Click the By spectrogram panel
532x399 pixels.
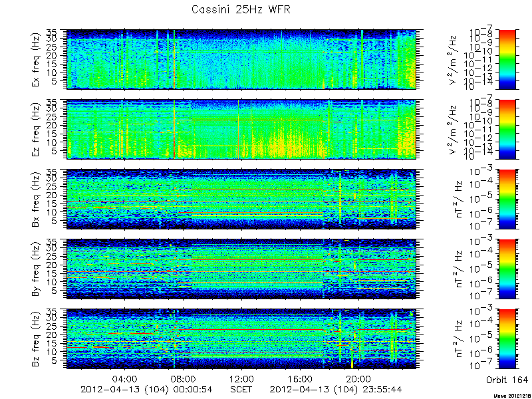point(241,269)
